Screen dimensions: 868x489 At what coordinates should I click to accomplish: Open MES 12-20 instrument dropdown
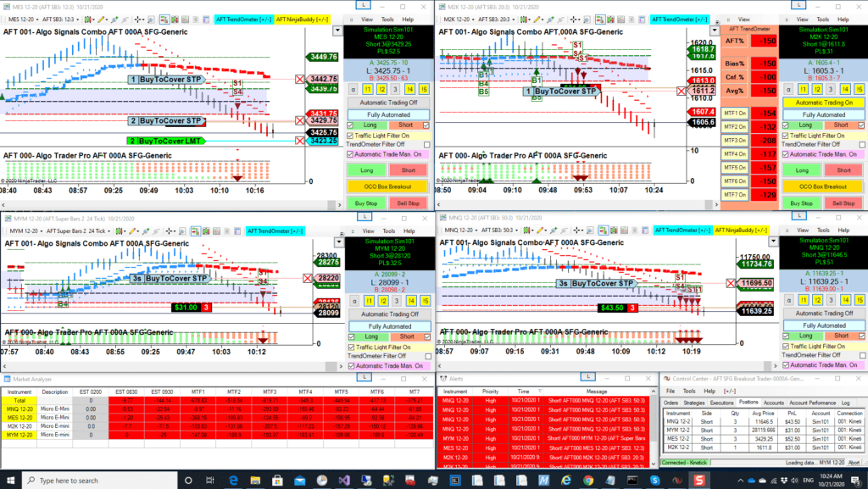[x=23, y=19]
